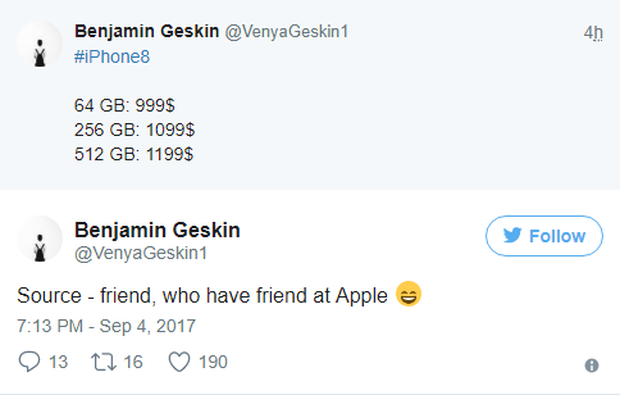Screen dimensions: 620x395
Task: Retweet using the retweet arrows icon
Action: point(104,362)
